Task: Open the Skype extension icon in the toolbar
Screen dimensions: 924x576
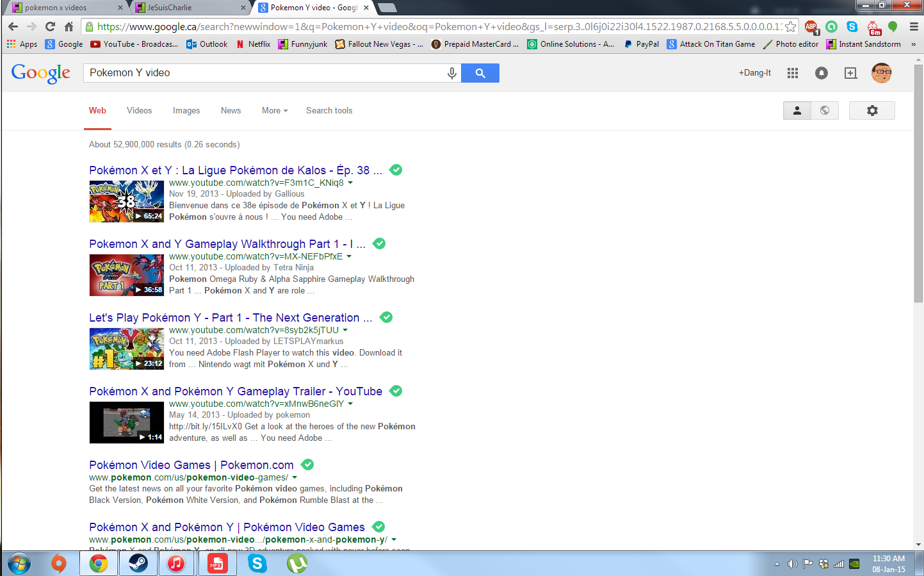Action: 852,26
